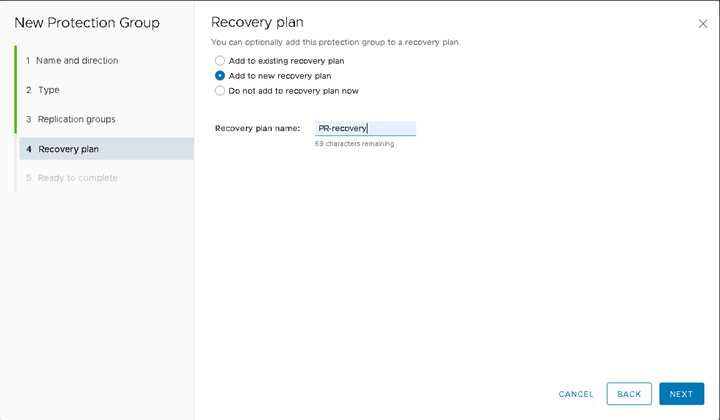The image size is (720, 420).
Task: Click step number 4 in the sidebar
Action: 28,149
